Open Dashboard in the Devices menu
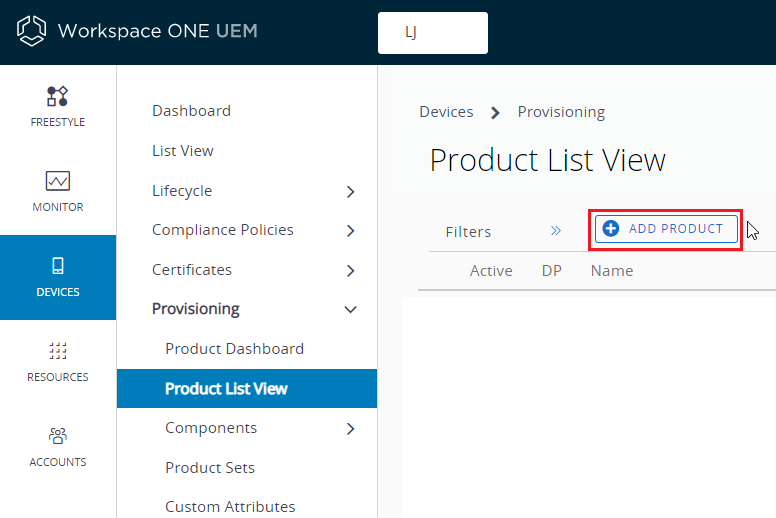This screenshot has height=518, width=776. [192, 111]
